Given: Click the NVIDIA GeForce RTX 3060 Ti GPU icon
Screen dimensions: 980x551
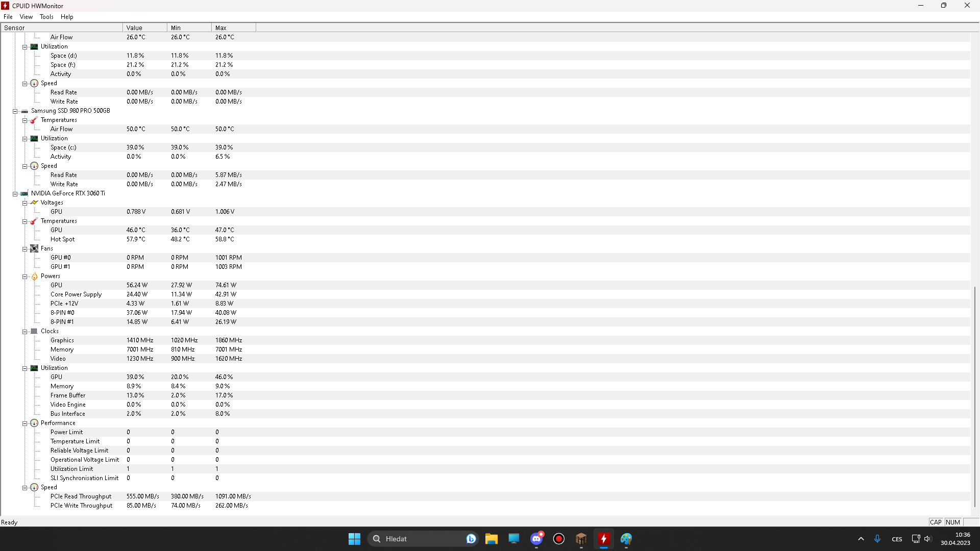Looking at the screenshot, I should click(24, 194).
